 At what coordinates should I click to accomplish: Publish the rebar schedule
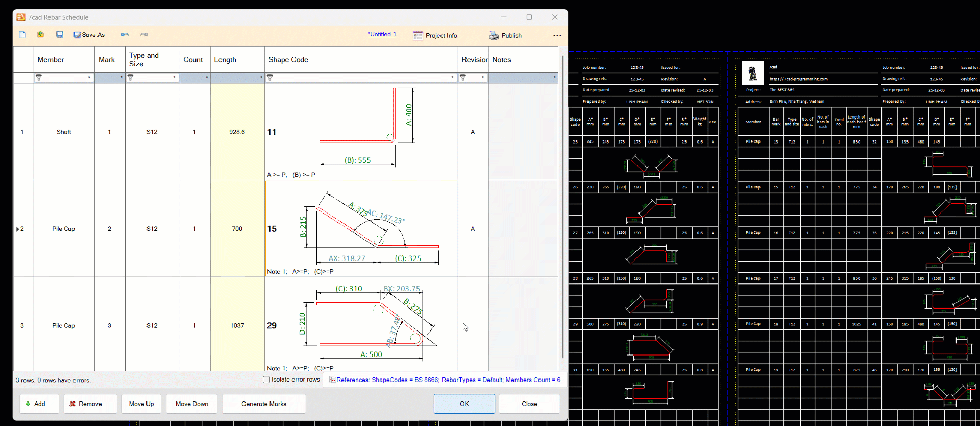(505, 35)
